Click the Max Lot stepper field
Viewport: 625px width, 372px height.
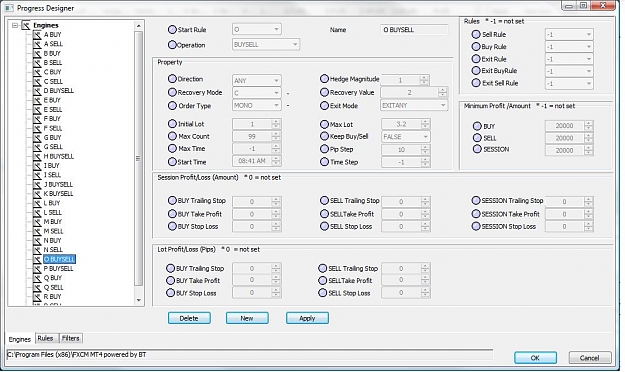click(406, 124)
